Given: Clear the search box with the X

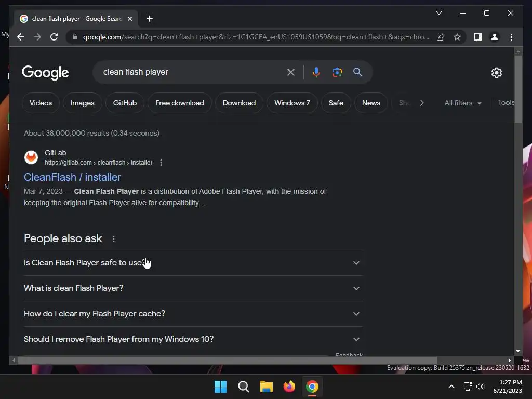Looking at the screenshot, I should (x=291, y=72).
